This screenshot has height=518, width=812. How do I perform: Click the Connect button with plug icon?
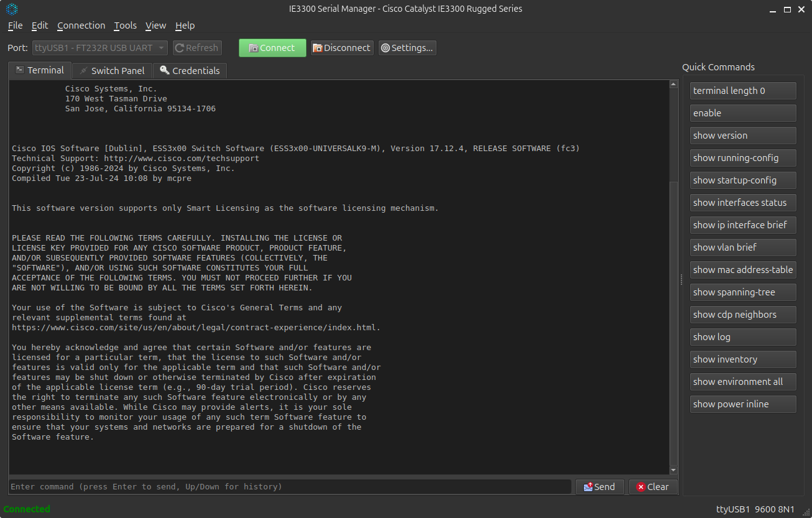click(x=272, y=48)
